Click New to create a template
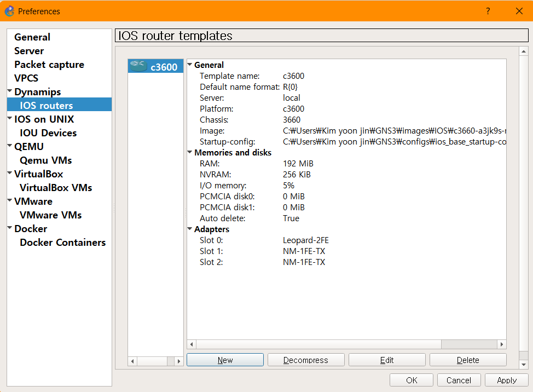The height and width of the screenshot is (392, 533). [225, 360]
